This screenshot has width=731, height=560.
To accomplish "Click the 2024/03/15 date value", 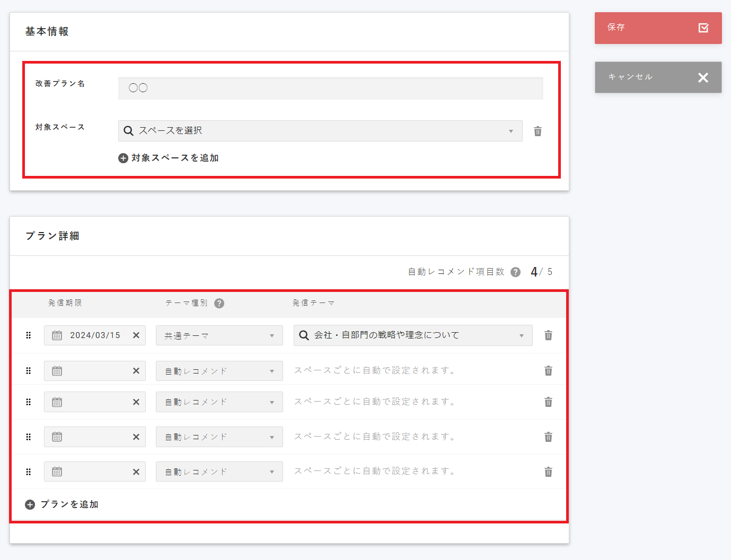I will [x=95, y=335].
